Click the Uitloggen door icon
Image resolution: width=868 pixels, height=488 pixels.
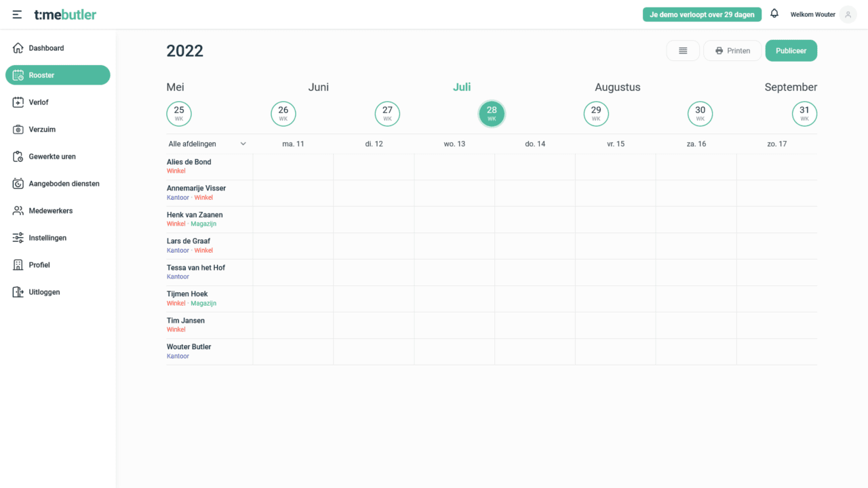point(18,292)
